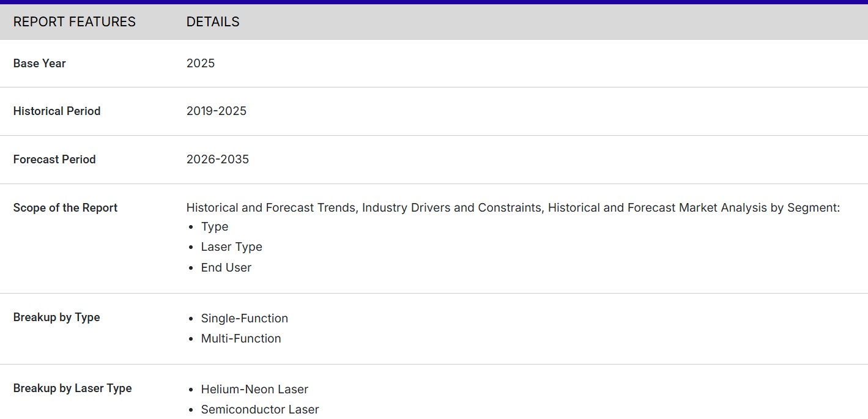
Task: Click the 2019-2025 historical period value
Action: [217, 111]
